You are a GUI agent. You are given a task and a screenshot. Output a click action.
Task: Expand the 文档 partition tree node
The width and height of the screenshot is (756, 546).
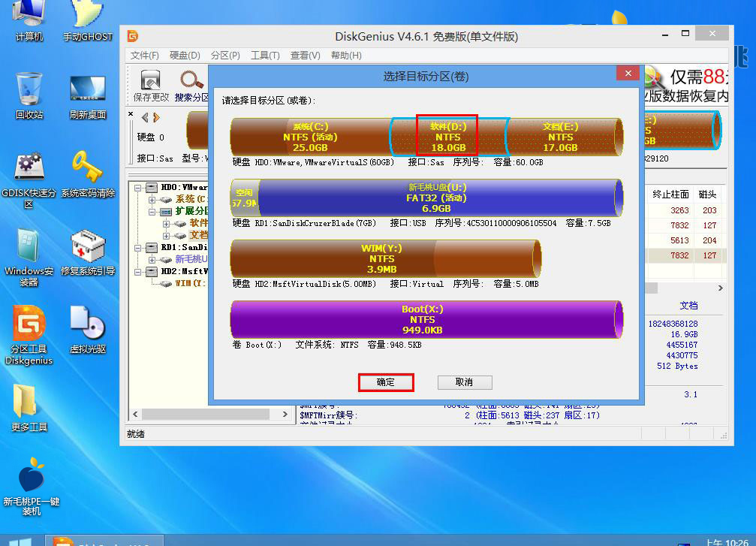pos(167,236)
